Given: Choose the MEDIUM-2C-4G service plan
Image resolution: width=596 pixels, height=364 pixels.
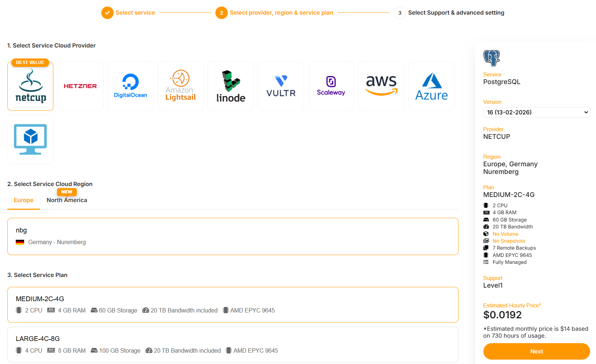Looking at the screenshot, I should pos(233,305).
